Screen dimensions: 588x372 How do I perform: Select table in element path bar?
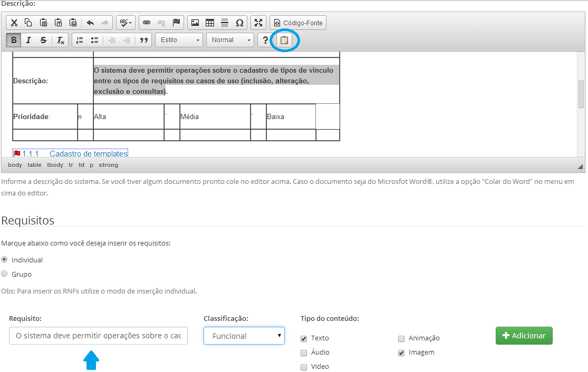click(34, 165)
